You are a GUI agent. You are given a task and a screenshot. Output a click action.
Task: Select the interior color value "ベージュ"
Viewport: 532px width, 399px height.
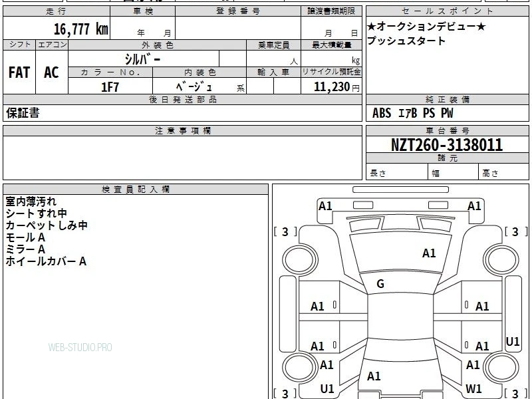click(194, 87)
